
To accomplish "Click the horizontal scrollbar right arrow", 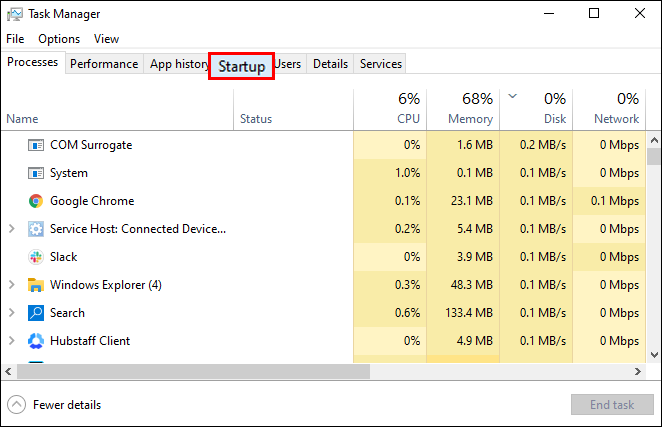I will pos(638,372).
